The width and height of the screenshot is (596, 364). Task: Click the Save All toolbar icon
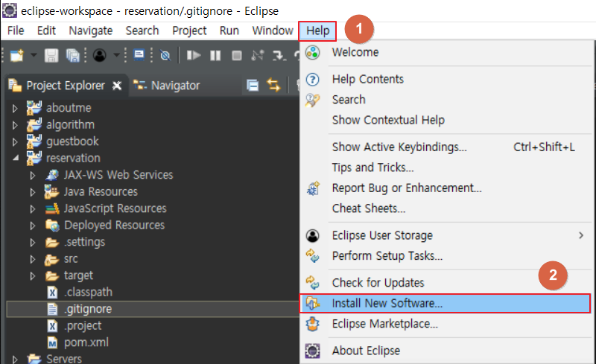pyautogui.click(x=72, y=56)
